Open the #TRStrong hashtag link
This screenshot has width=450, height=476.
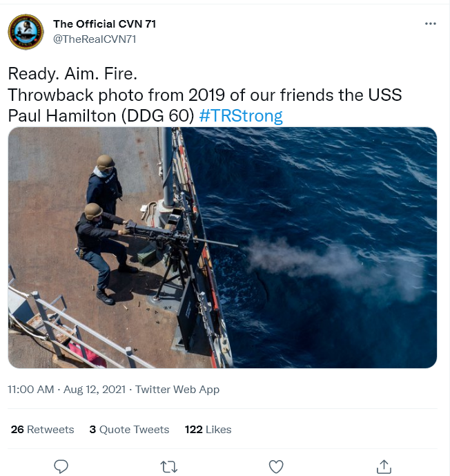point(241,115)
